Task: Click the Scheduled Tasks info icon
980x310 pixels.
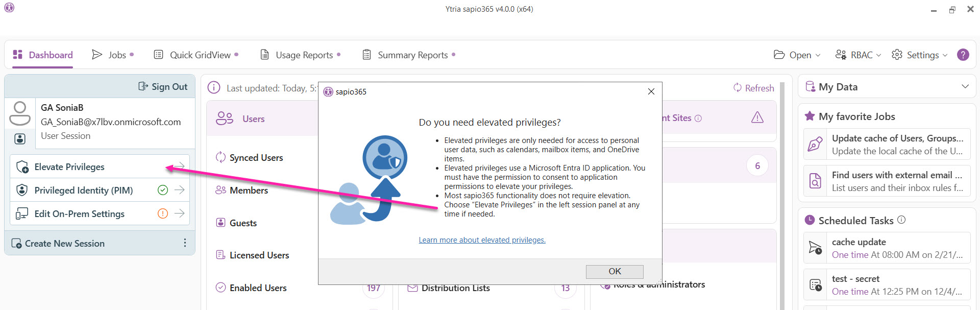Action: 901,220
